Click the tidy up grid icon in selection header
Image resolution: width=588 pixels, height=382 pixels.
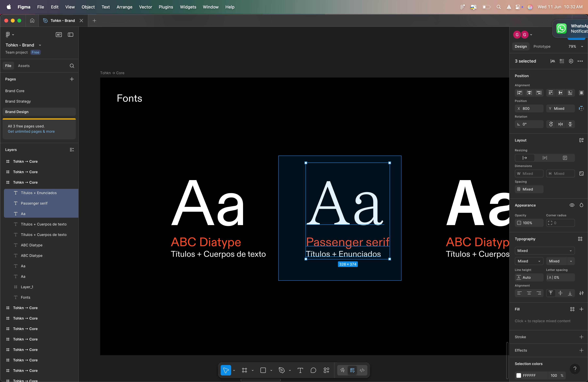[562, 61]
